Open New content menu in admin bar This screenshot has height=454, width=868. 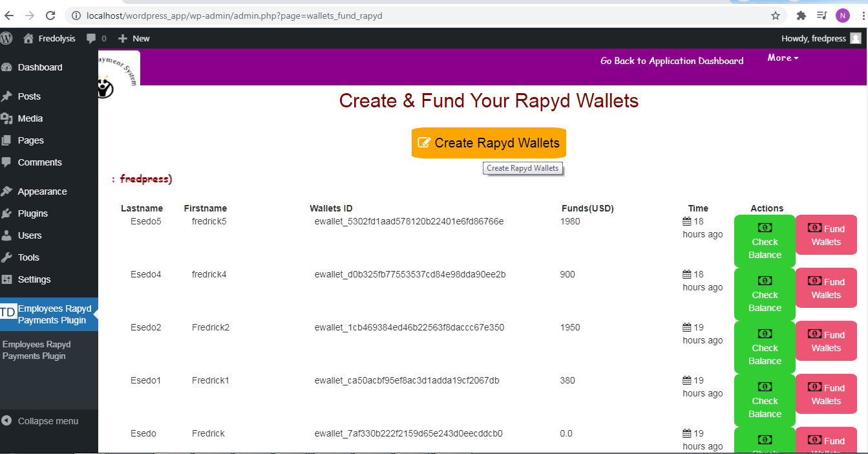134,38
